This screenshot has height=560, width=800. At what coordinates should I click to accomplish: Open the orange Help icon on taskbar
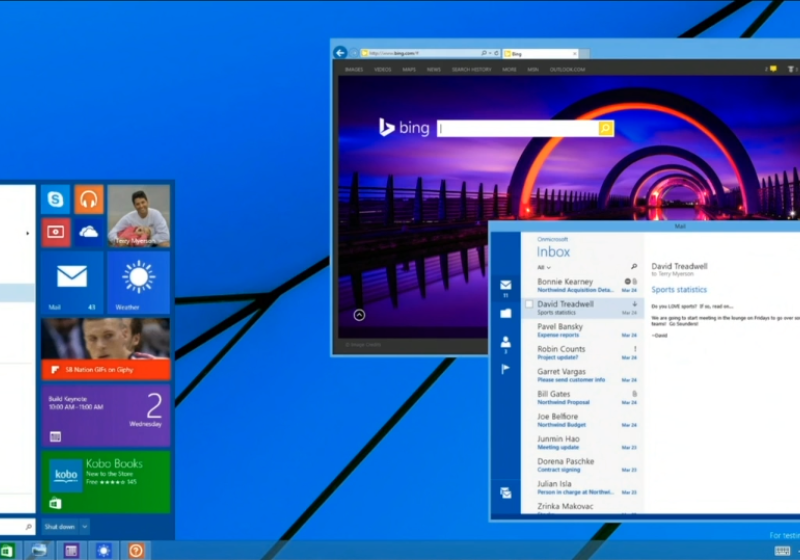136,551
